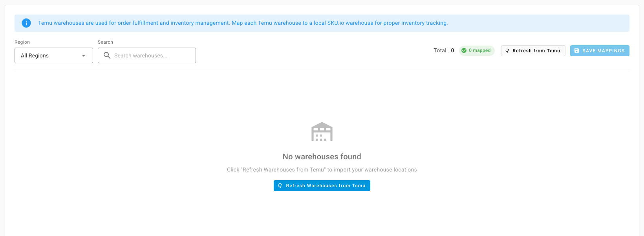Click the magnifier icon in the search box
This screenshot has width=644, height=236.
(x=107, y=55)
